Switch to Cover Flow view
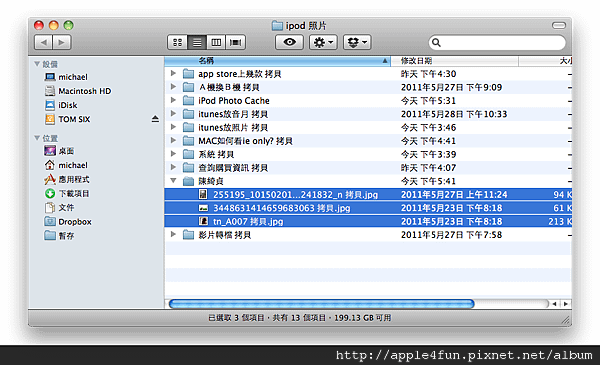The width and height of the screenshot is (600, 365). (x=236, y=42)
